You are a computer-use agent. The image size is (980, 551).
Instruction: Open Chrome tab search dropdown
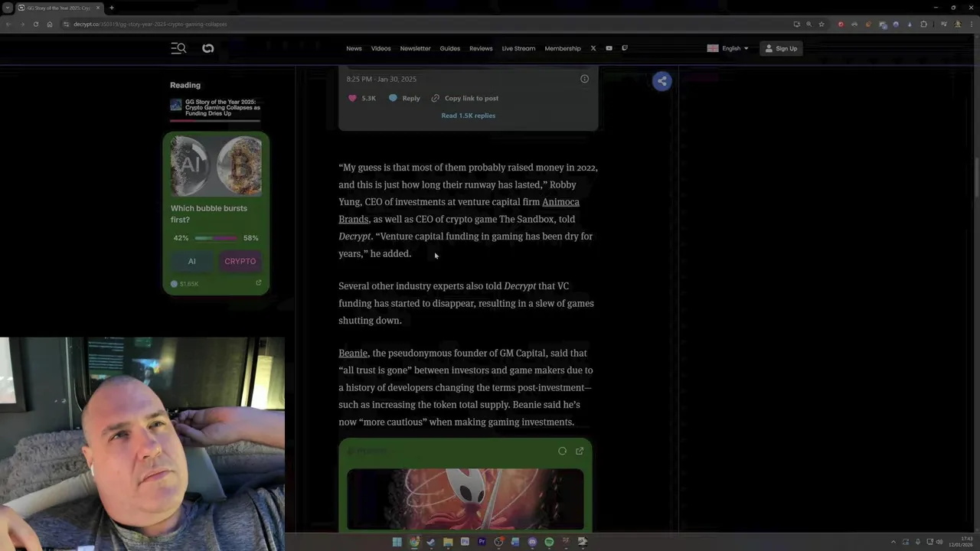click(x=7, y=8)
